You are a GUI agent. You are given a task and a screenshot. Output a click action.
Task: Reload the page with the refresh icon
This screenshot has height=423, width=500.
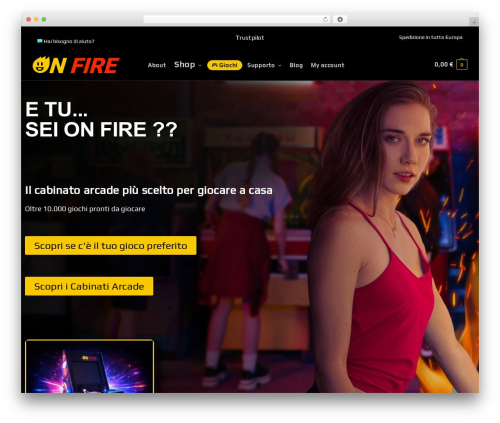coord(325,19)
